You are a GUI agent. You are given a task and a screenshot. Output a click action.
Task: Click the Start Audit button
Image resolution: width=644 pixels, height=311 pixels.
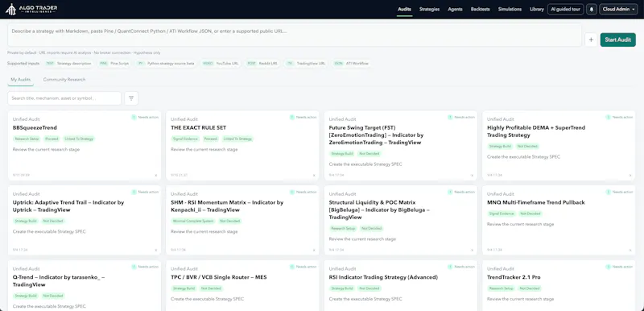[617, 39]
